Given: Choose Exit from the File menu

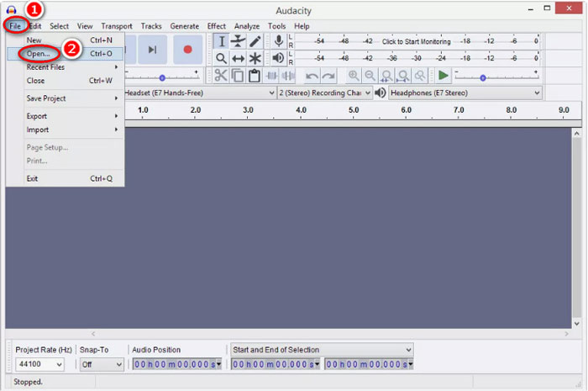Looking at the screenshot, I should coord(66,178).
